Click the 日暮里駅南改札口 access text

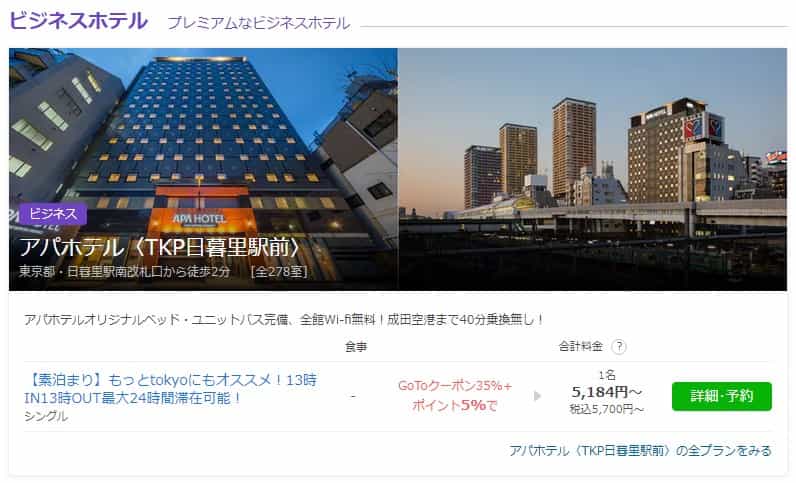124,272
